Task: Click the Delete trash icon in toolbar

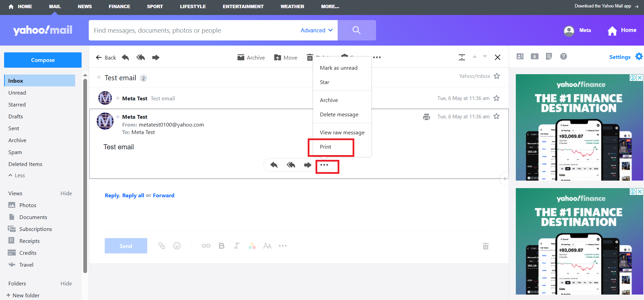Action: pyautogui.click(x=310, y=57)
